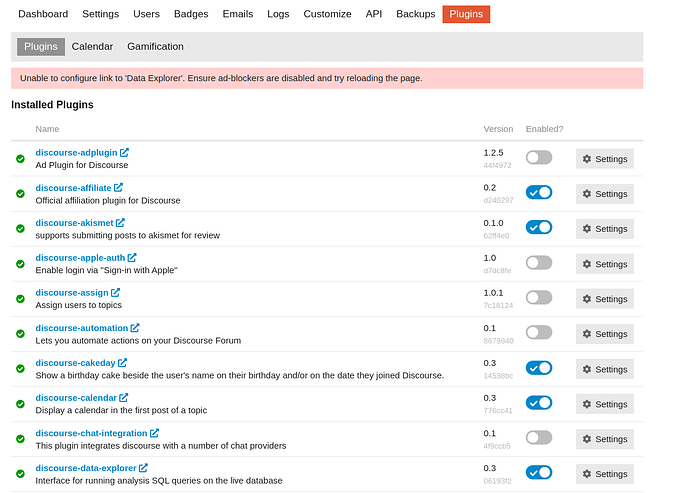Image resolution: width=690 pixels, height=493 pixels.
Task: Open Settings for discourse-affiliate
Action: click(x=605, y=194)
